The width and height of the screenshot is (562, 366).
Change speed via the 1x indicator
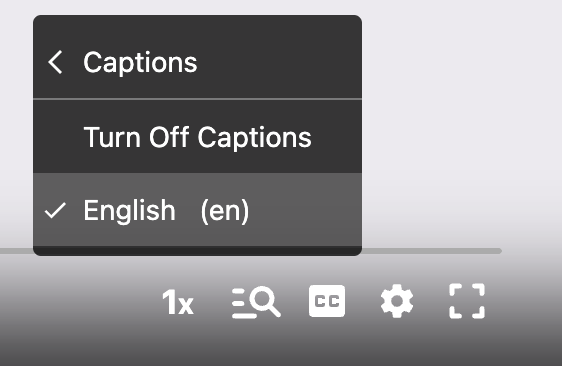pos(178,302)
